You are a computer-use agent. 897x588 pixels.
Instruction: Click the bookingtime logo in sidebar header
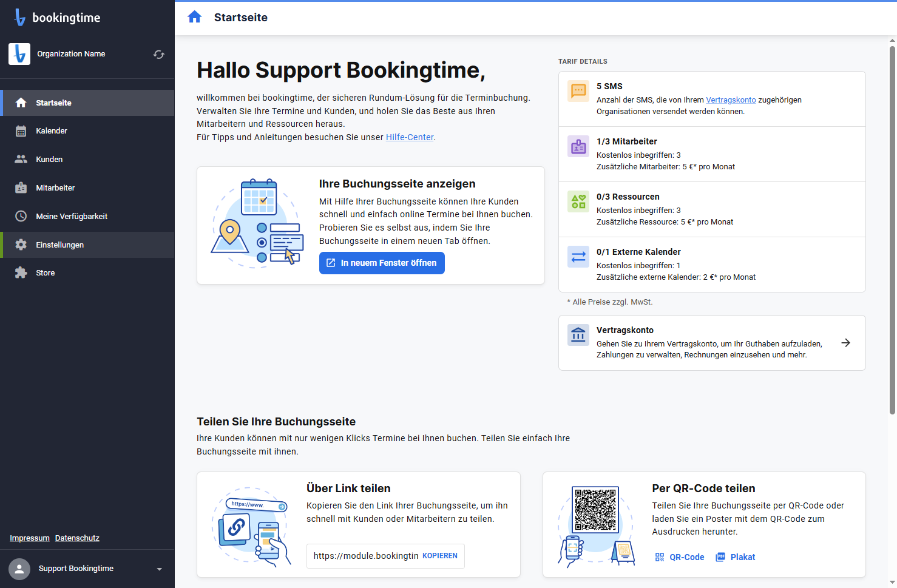[x=57, y=18]
